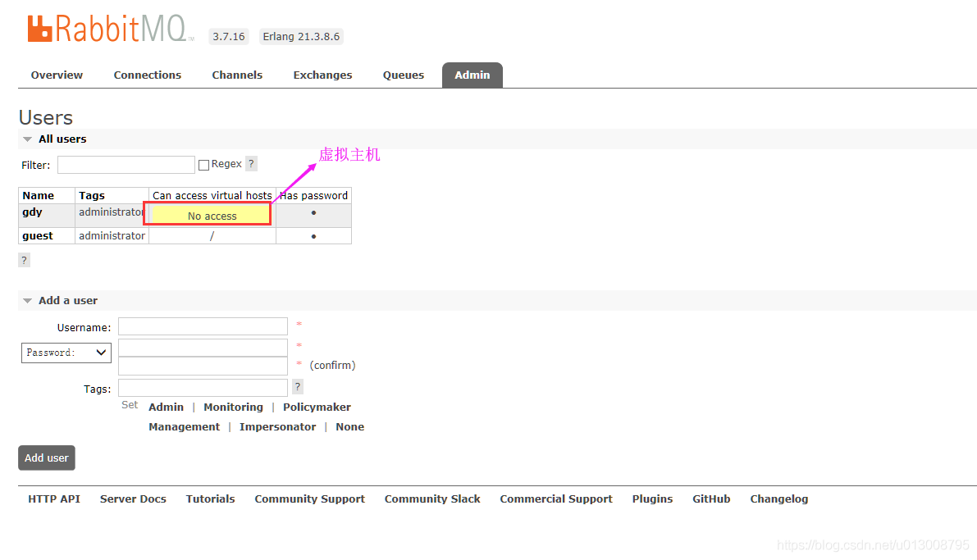Focus the password confirm input field
The width and height of the screenshot is (977, 560).
pyautogui.click(x=203, y=366)
